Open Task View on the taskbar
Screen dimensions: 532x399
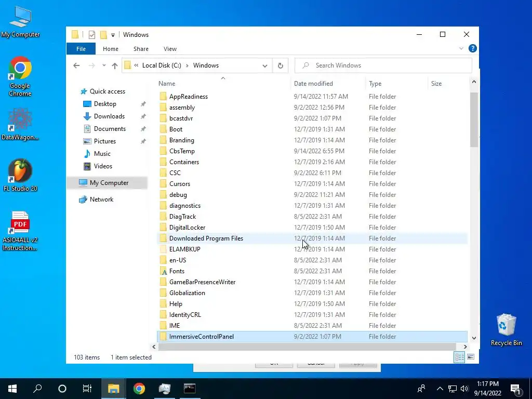click(87, 389)
